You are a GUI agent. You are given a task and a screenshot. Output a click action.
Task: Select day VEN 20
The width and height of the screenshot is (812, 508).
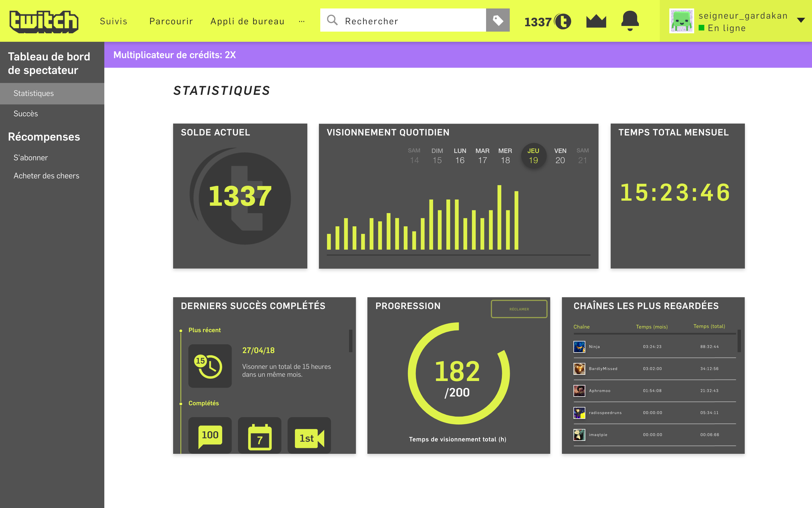click(x=560, y=156)
